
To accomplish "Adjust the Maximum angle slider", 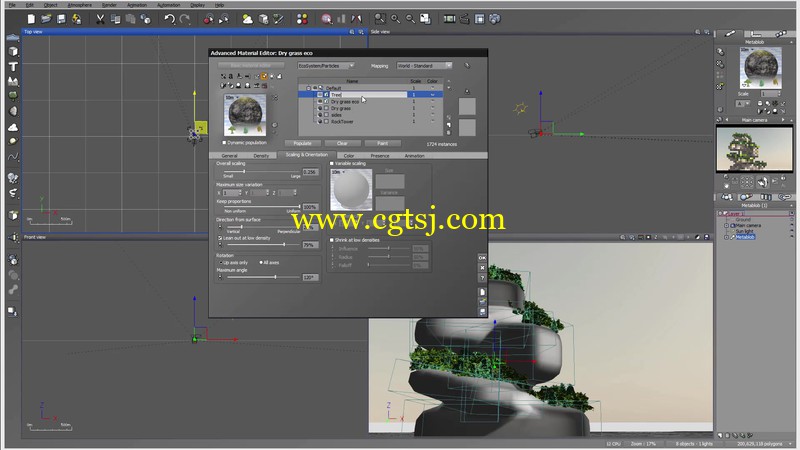I will coord(263,277).
